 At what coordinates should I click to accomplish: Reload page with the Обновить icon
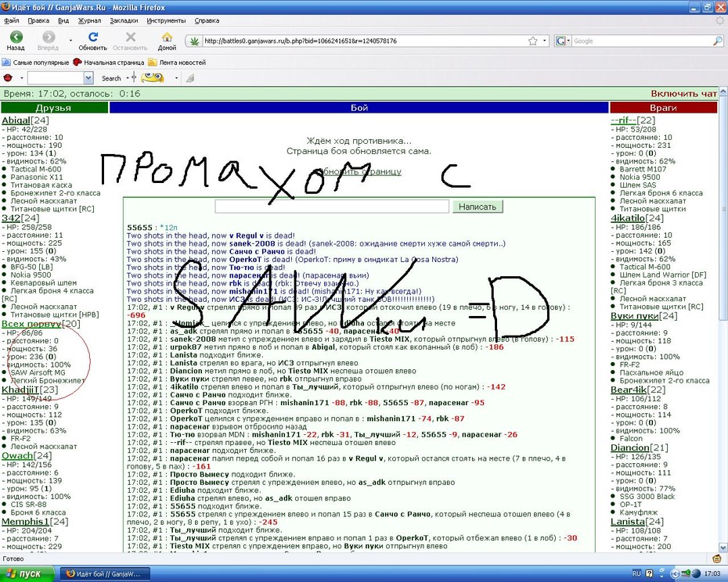click(x=93, y=37)
